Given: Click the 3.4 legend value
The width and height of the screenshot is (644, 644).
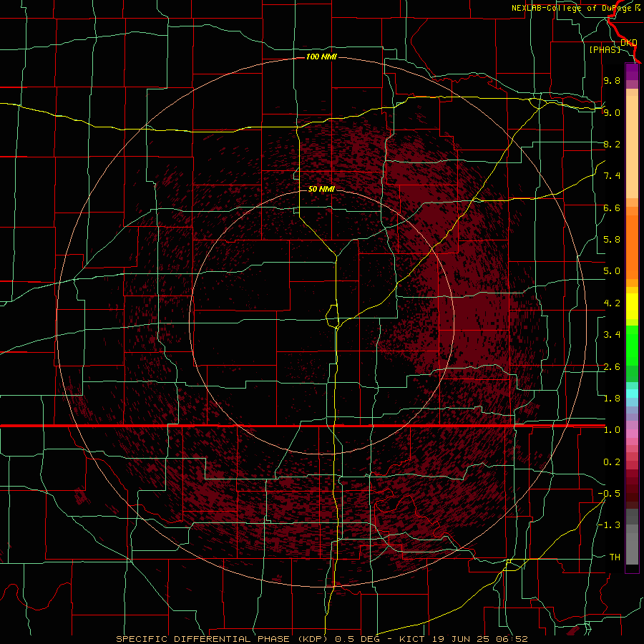Looking at the screenshot, I should coord(612,335).
